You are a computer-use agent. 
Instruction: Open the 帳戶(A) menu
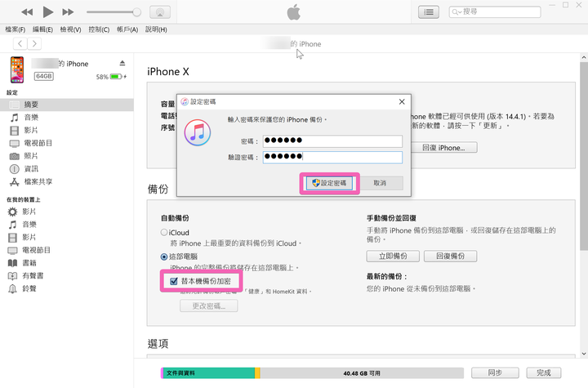click(x=127, y=29)
